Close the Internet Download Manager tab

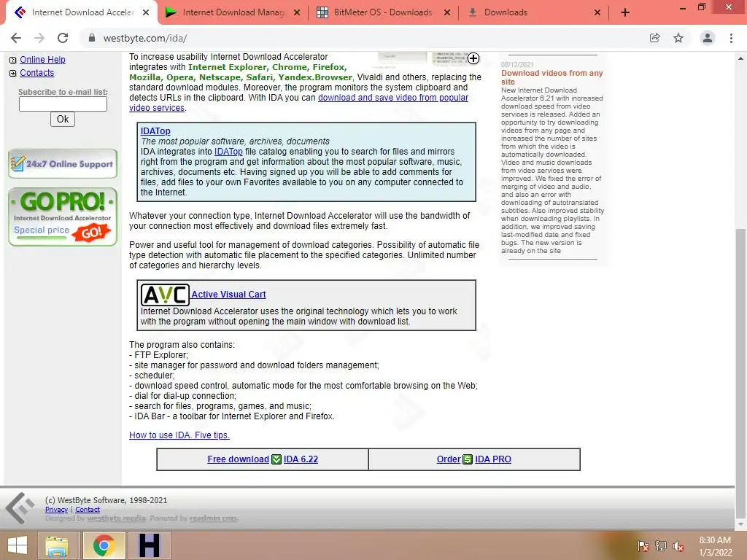coord(297,12)
